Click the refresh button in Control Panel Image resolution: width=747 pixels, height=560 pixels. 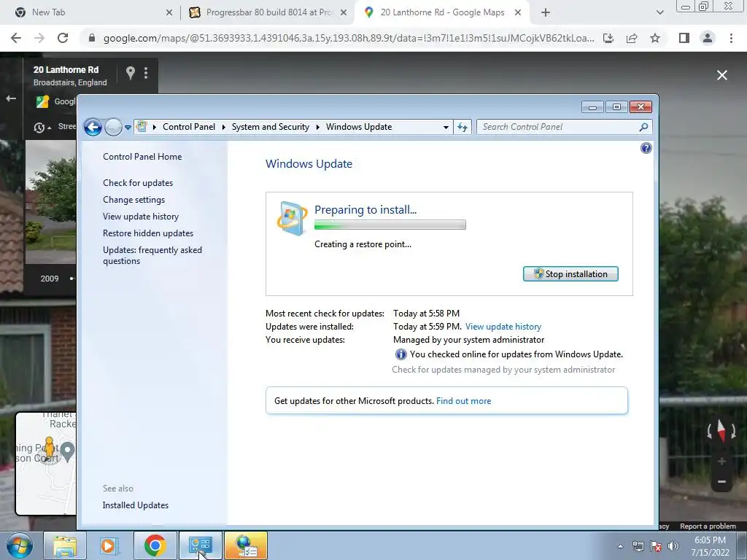point(462,127)
